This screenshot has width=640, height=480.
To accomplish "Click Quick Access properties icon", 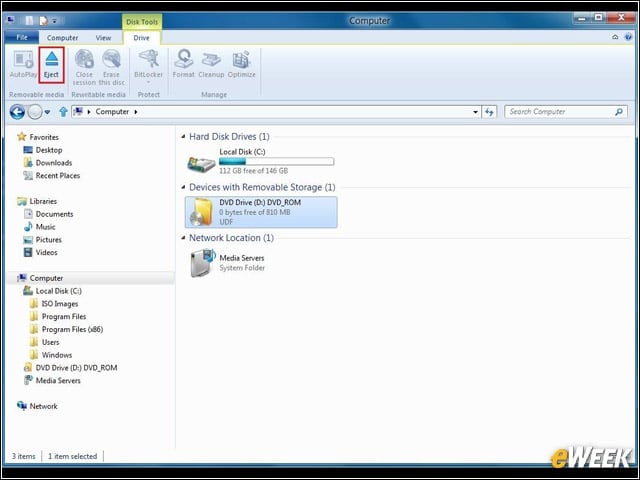I will 43,20.
